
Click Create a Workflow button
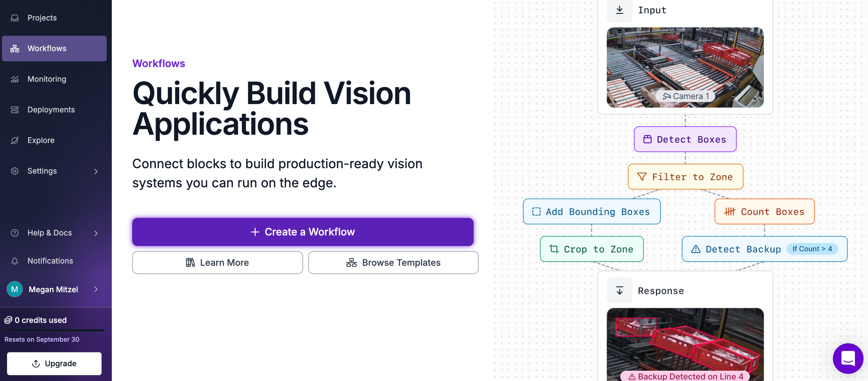(303, 232)
